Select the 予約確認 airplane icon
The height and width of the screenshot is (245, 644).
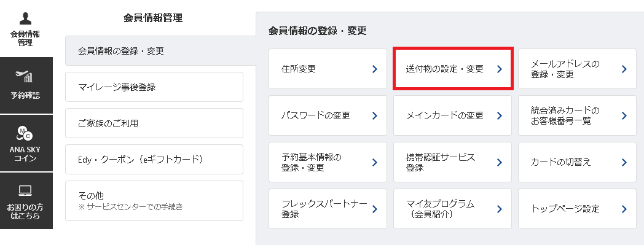tap(25, 76)
